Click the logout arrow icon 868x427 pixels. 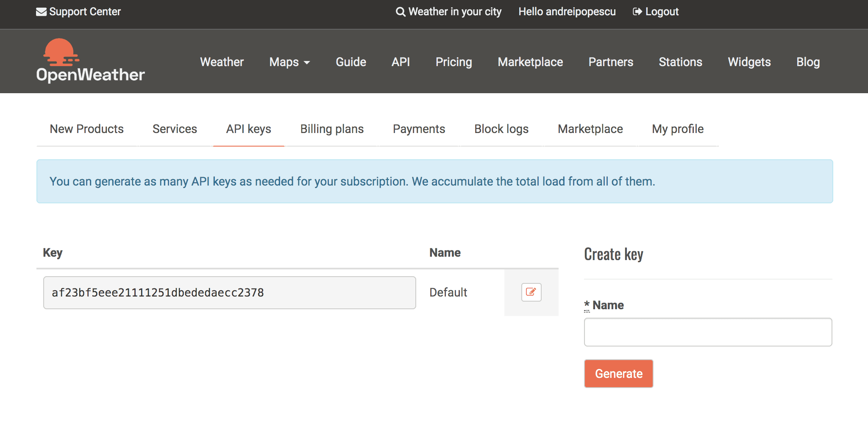637,12
